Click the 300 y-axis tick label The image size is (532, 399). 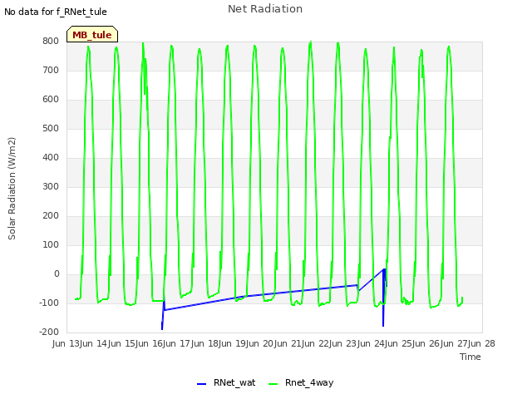pyautogui.click(x=51, y=186)
